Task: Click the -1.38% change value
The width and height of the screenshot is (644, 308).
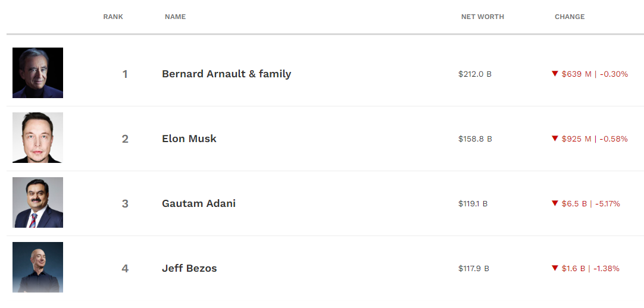Action: (606, 269)
